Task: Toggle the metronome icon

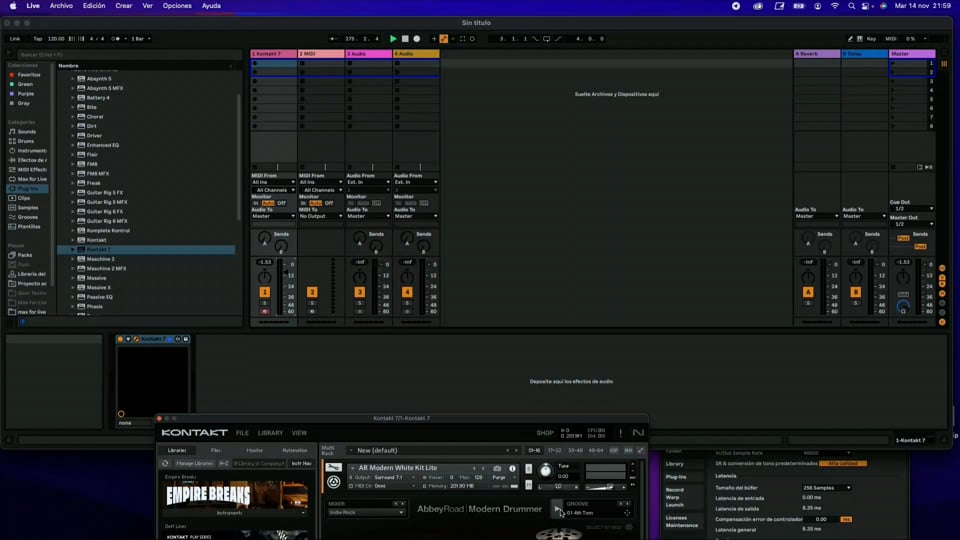Action: click(116, 39)
